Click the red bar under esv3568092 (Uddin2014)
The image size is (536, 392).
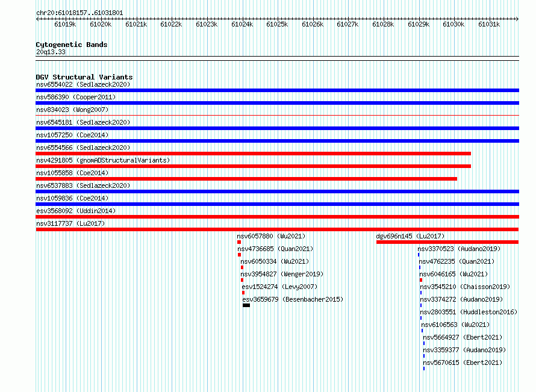(277, 217)
